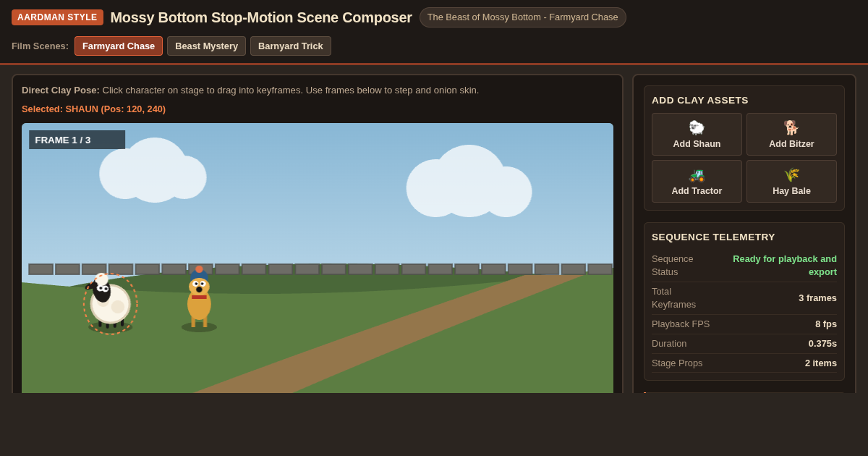Click the Selected: SHAUN position text
Viewport: 868px width, 456px height.
tap(93, 109)
